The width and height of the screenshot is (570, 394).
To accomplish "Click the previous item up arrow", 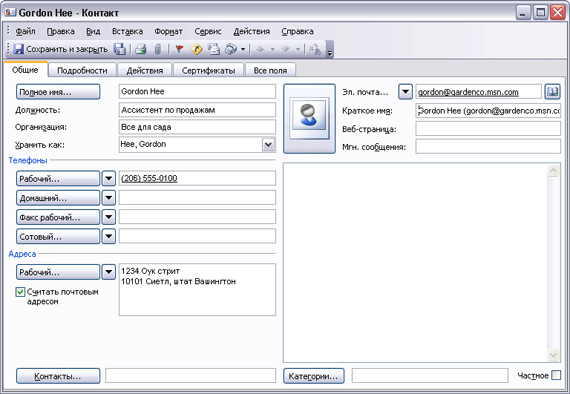I will [x=260, y=49].
